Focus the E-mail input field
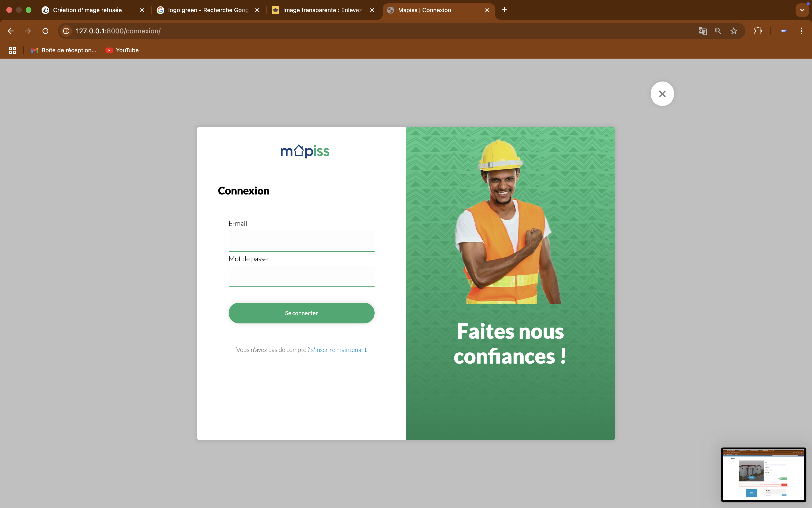The width and height of the screenshot is (812, 508). (x=301, y=240)
